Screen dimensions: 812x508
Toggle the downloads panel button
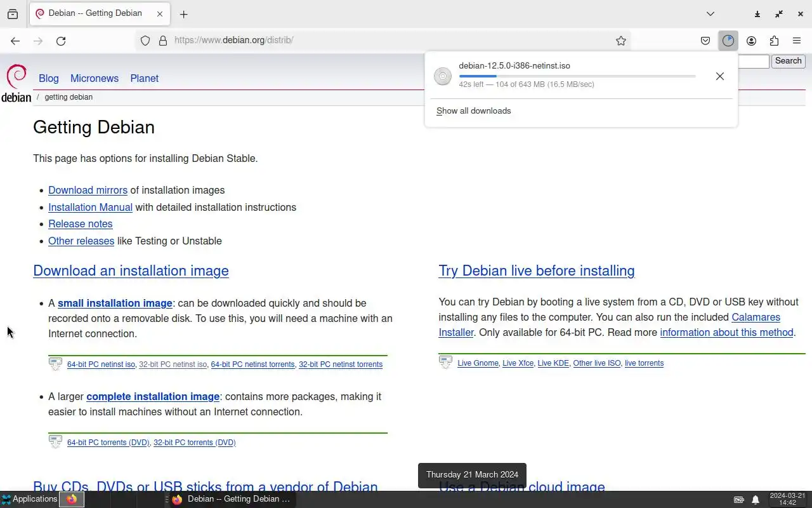click(x=728, y=41)
